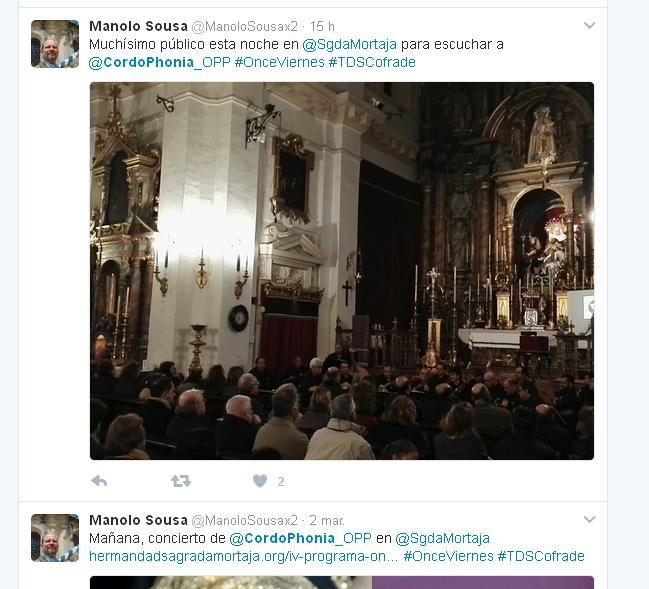Screen dimensions: 649x589
Task: Open the church concert photo
Action: (x=342, y=271)
